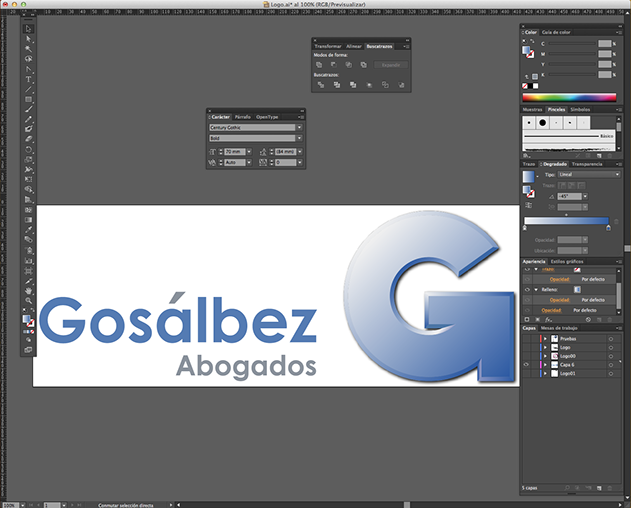Screen dimensions: 631x508
Task: Select the Rectangle shape tool
Action: point(28,99)
